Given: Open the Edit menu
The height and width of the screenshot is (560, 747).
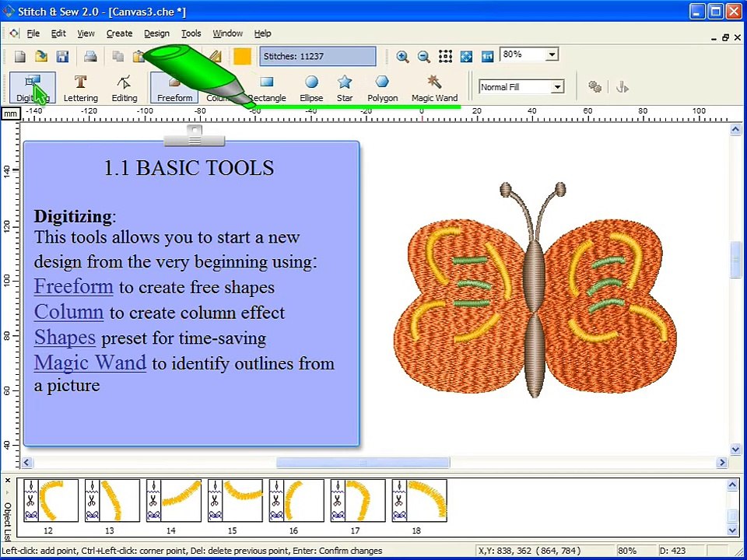Looking at the screenshot, I should pos(58,33).
